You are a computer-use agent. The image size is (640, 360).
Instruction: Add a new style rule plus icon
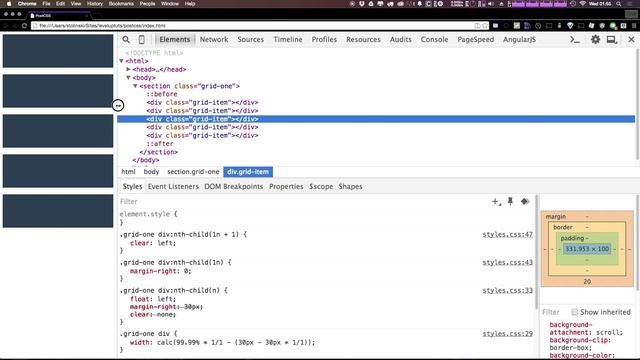tap(496, 201)
